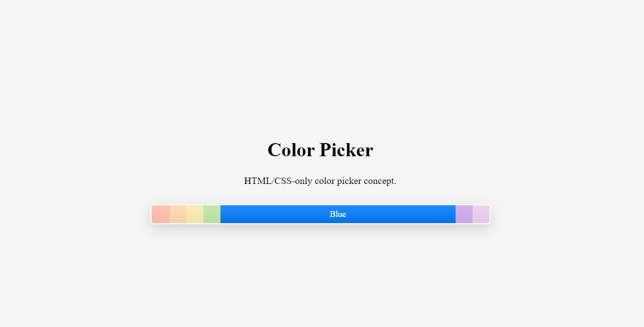The image size is (644, 327).
Task: Choose the pale yellow swatch
Action: 195,214
